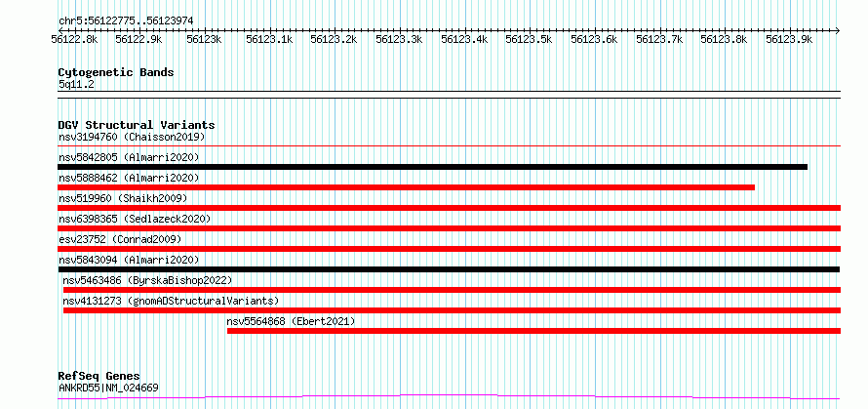The width and height of the screenshot is (868, 409).
Task: Click the chr5:56122775..56123974 region label
Action: point(126,20)
